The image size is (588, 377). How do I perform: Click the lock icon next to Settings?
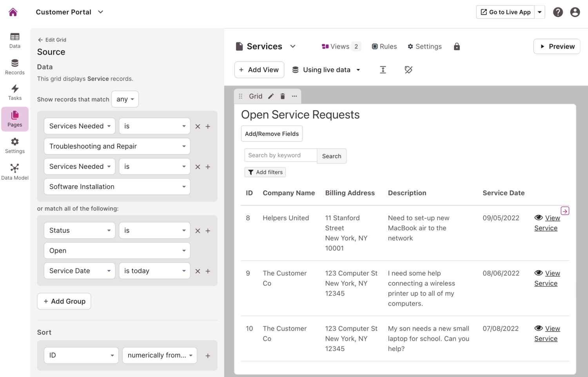(457, 47)
